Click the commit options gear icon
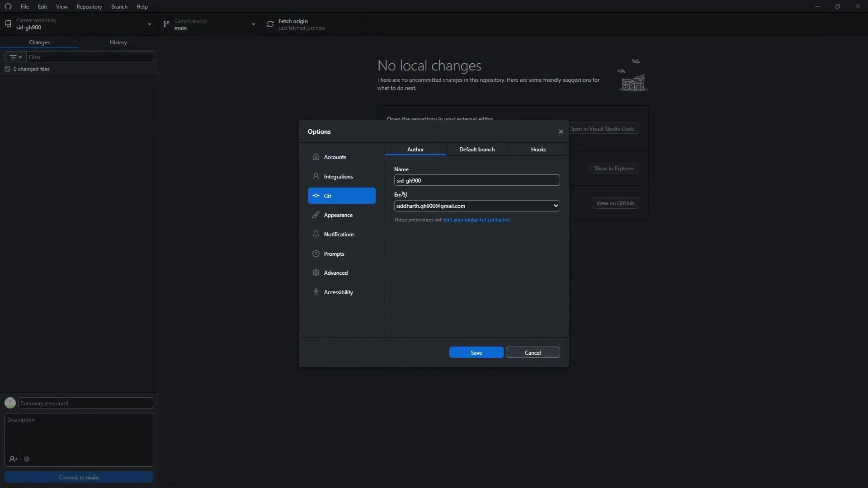The height and width of the screenshot is (488, 868). [27, 459]
